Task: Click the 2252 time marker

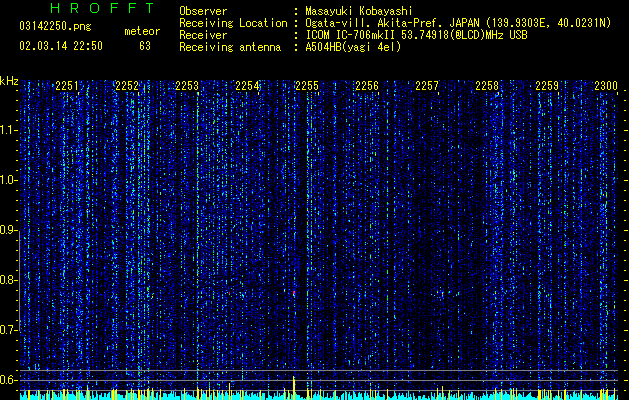Action: pos(127,86)
